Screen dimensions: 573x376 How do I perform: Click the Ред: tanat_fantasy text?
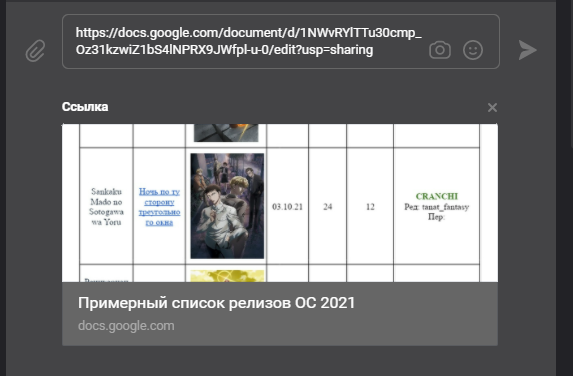436,207
